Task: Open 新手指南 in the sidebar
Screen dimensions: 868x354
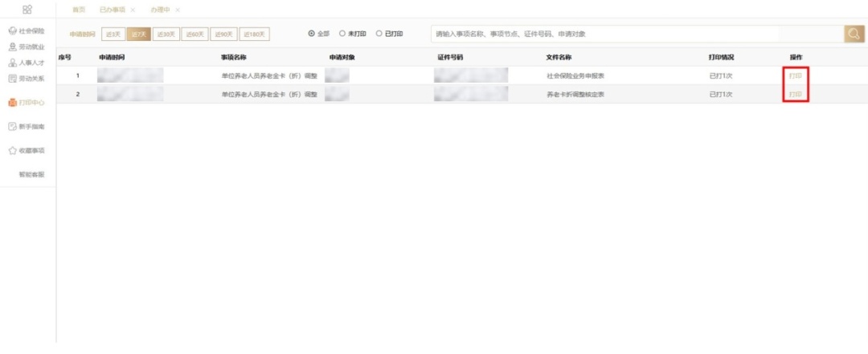Action: pos(27,127)
